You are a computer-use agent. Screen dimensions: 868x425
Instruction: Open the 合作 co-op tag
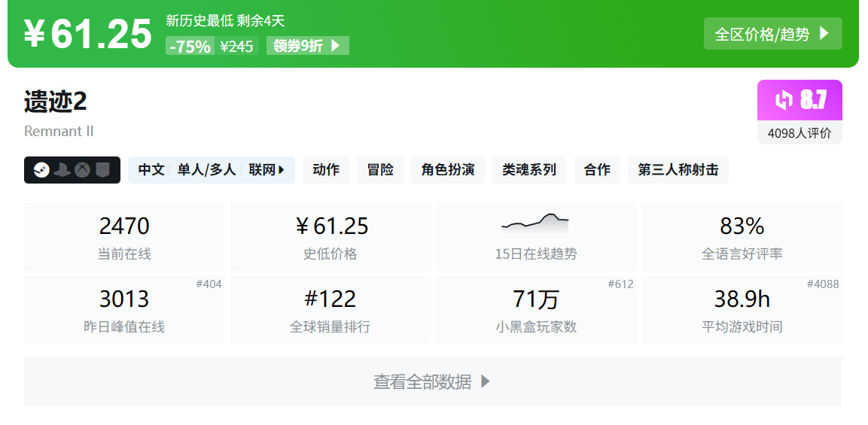[x=597, y=170]
